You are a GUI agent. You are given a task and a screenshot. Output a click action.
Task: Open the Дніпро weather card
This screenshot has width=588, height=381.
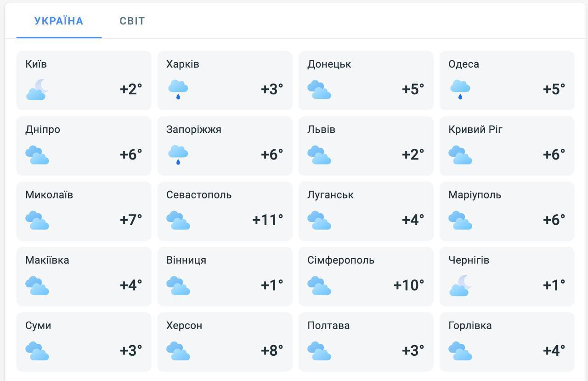tap(84, 146)
